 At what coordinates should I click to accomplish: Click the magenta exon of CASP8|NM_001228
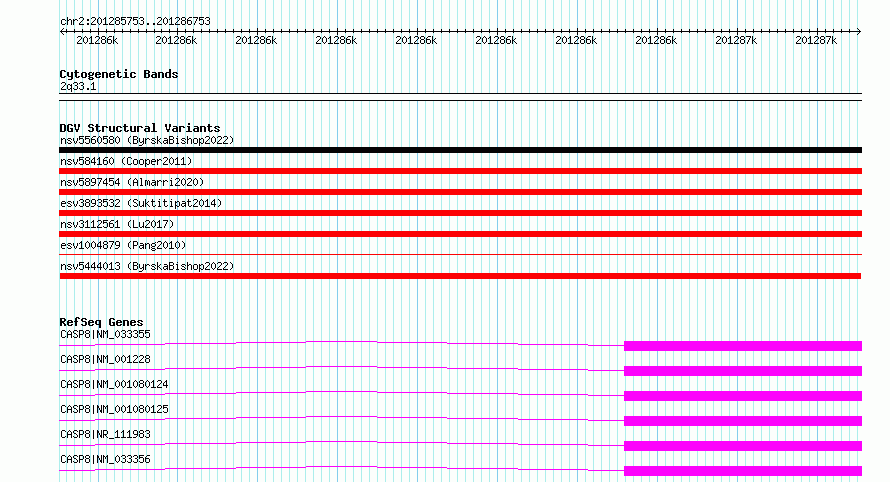point(743,371)
